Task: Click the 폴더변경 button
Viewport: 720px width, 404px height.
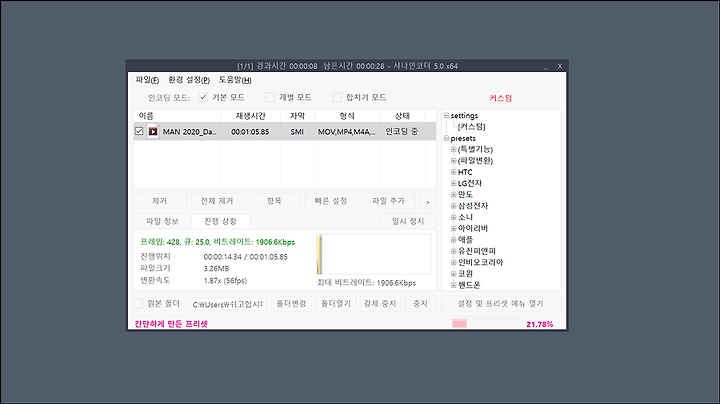Action: 292,303
